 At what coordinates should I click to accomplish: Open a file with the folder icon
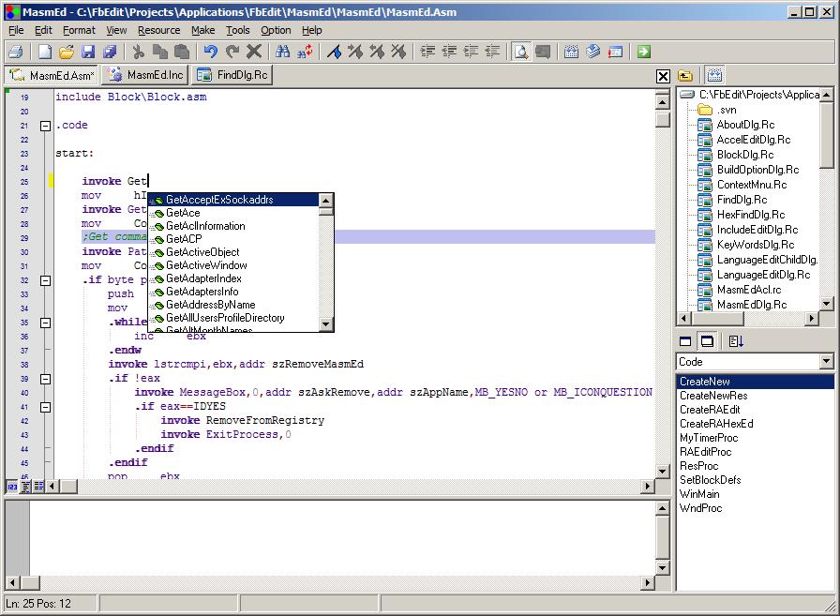(x=67, y=52)
